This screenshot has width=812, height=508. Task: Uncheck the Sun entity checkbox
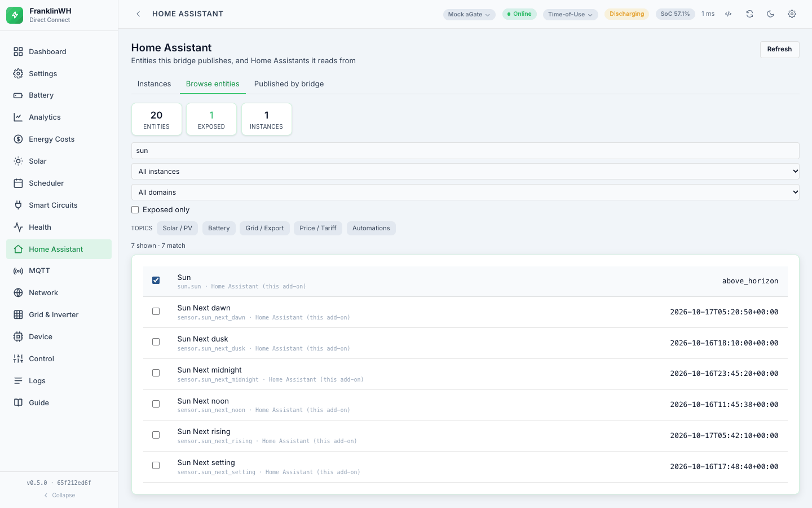pyautogui.click(x=156, y=281)
